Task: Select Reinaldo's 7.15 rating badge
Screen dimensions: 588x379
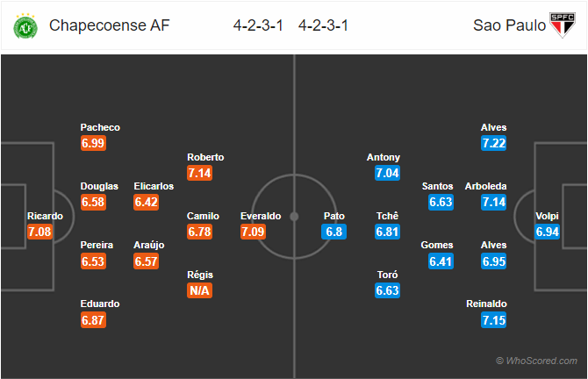Action: tap(494, 320)
